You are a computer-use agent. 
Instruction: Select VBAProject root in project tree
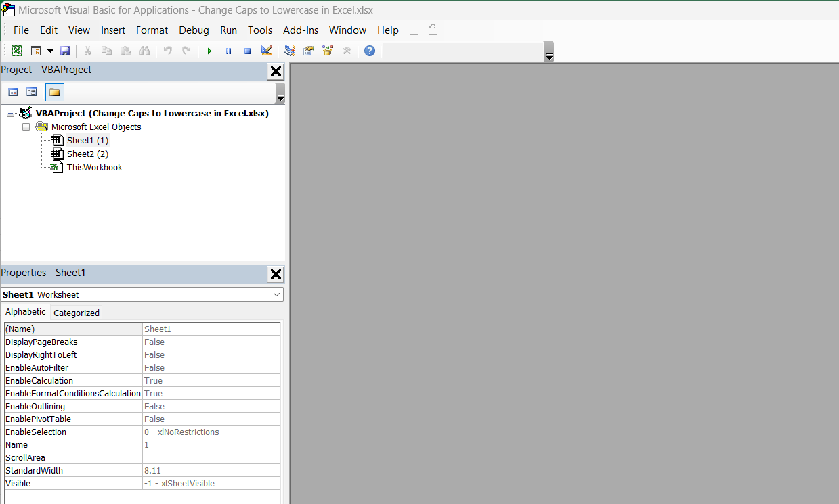point(152,114)
